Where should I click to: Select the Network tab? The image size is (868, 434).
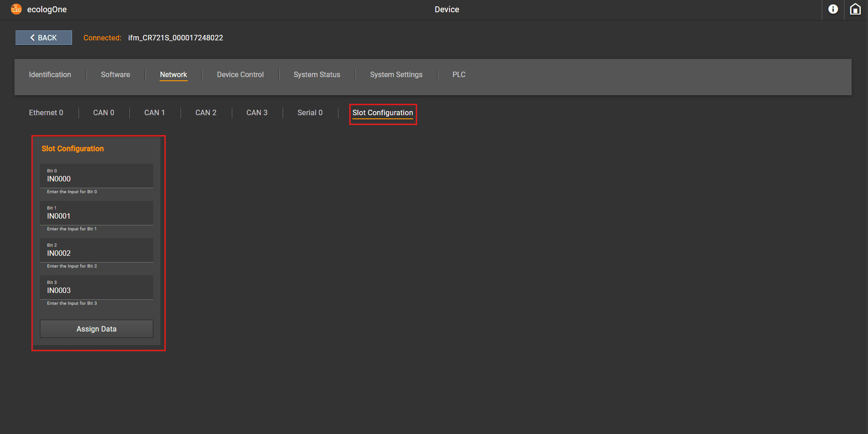pyautogui.click(x=173, y=75)
